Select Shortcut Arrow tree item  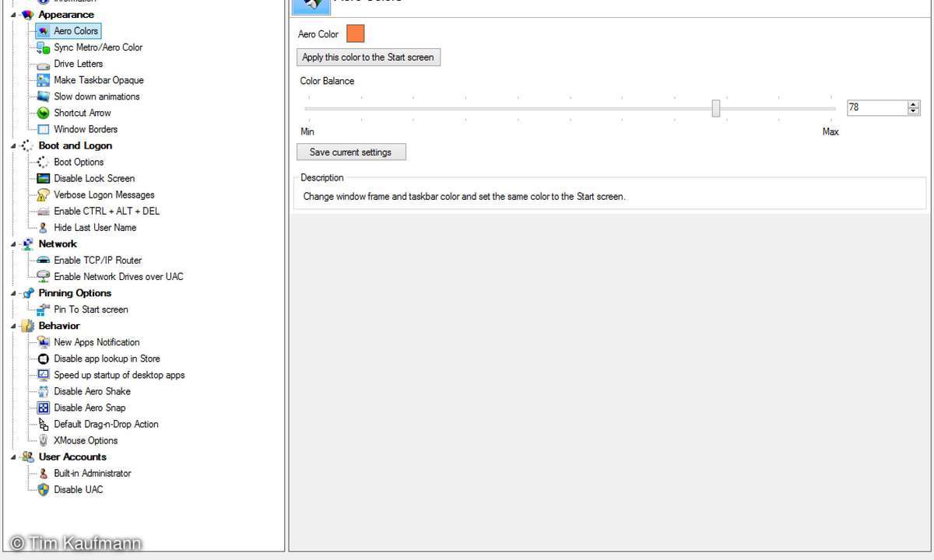[x=83, y=113]
